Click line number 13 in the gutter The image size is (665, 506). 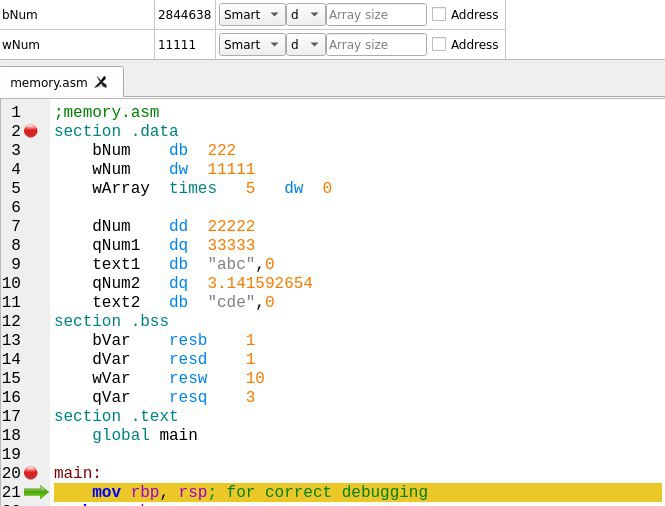11,340
